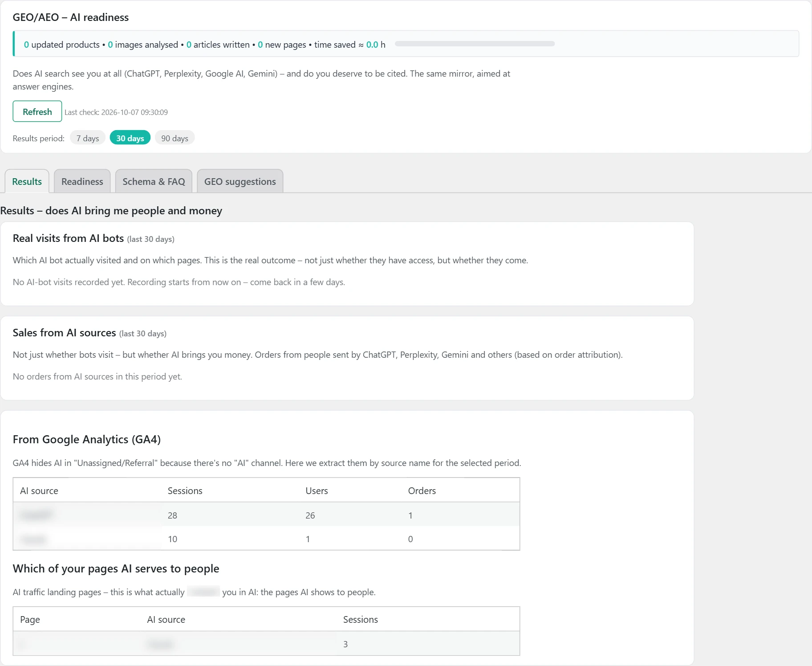Image resolution: width=812 pixels, height=666 pixels.
Task: Select the 90 days results period
Action: coord(175,138)
